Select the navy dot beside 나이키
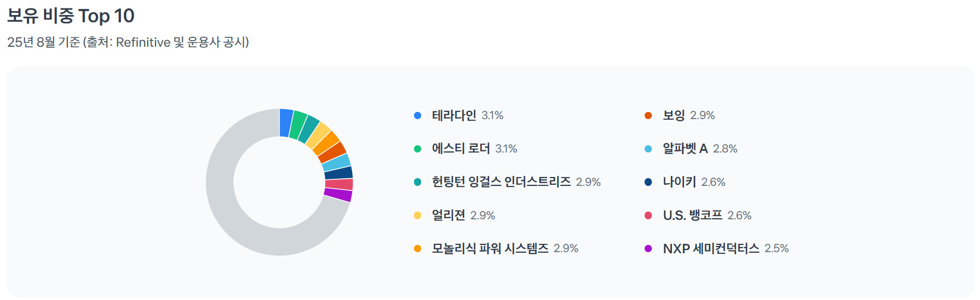Image resolution: width=980 pixels, height=300 pixels. pos(648,182)
